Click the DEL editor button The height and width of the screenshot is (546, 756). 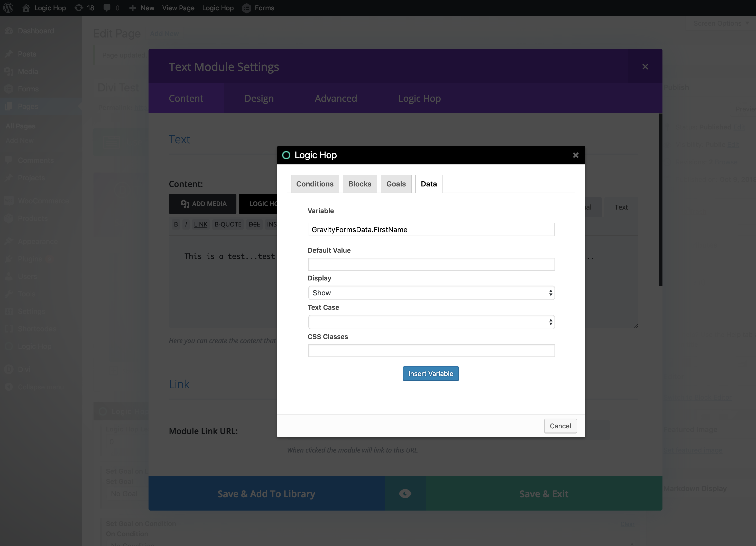(x=254, y=224)
